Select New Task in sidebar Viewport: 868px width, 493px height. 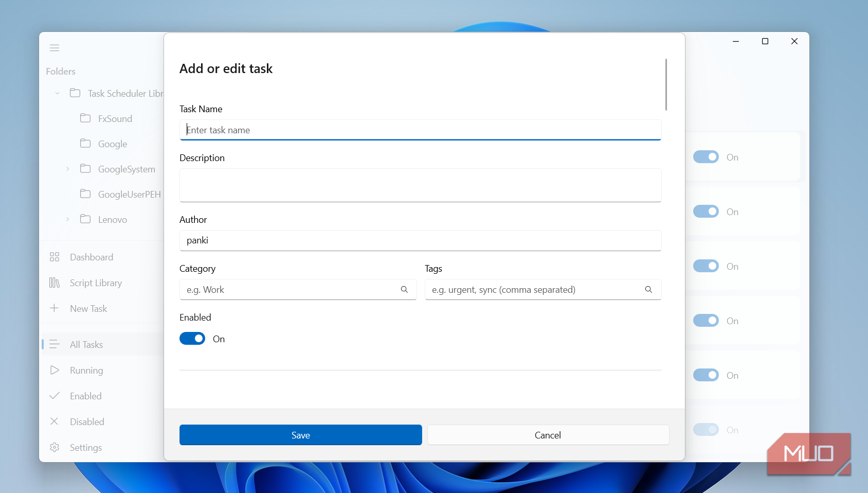point(88,308)
